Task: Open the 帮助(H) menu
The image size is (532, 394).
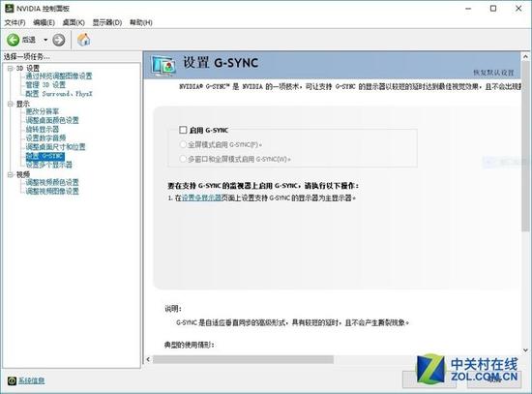Action: tap(141, 22)
